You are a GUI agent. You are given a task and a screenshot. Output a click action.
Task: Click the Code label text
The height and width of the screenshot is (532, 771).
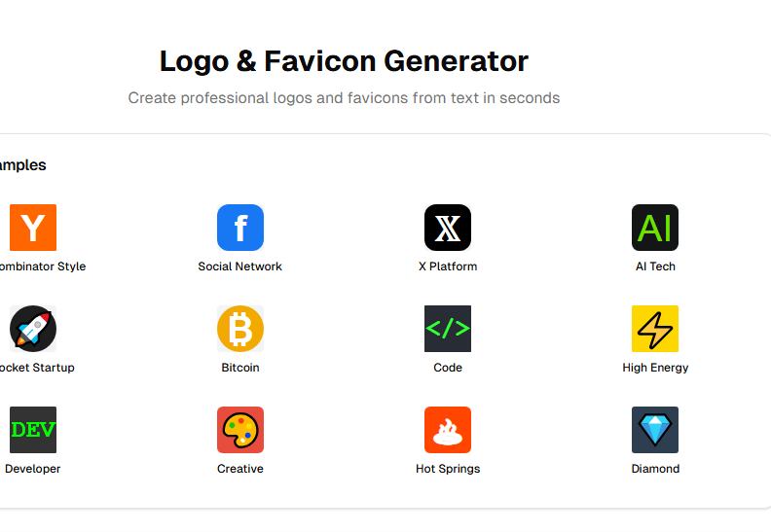tap(448, 368)
